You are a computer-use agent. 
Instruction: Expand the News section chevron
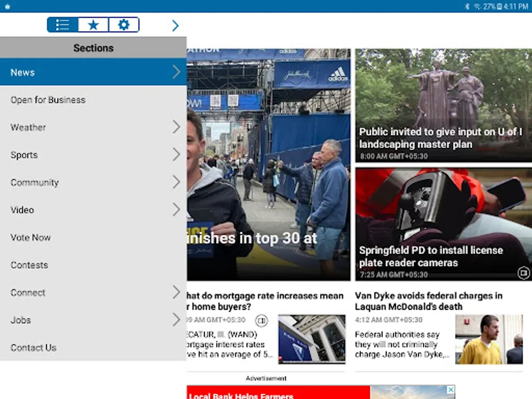[x=176, y=72]
